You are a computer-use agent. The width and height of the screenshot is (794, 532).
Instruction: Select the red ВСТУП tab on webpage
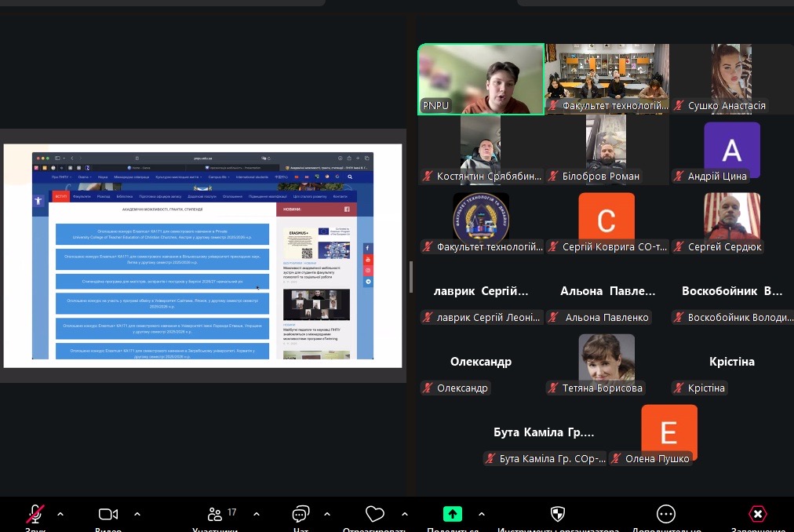pos(61,196)
